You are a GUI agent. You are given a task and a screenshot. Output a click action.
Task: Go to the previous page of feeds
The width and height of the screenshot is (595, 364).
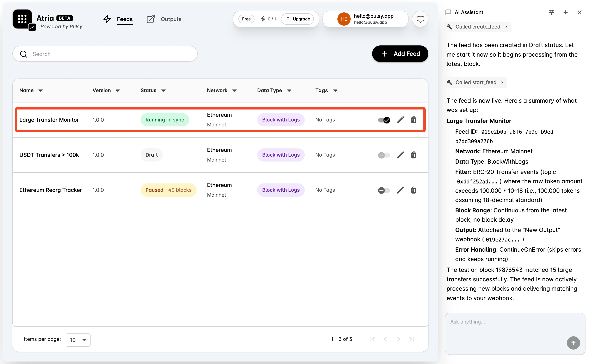pos(385,339)
